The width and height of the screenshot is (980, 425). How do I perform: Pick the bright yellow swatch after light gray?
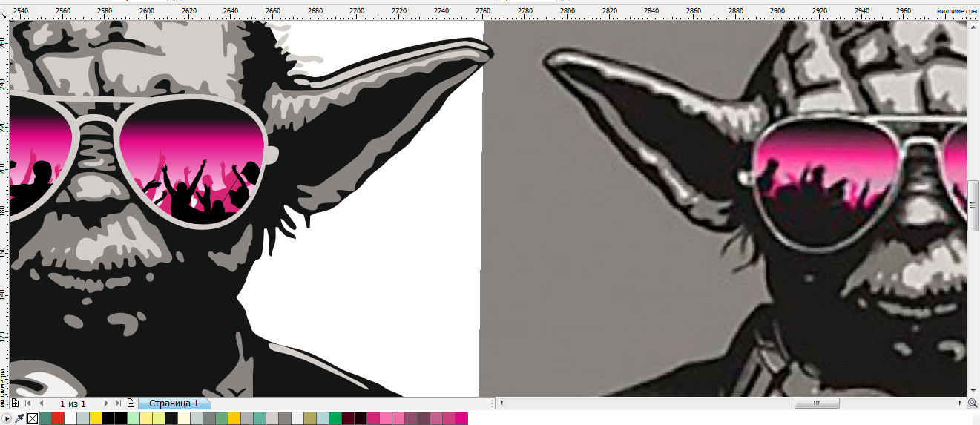[x=96, y=419]
